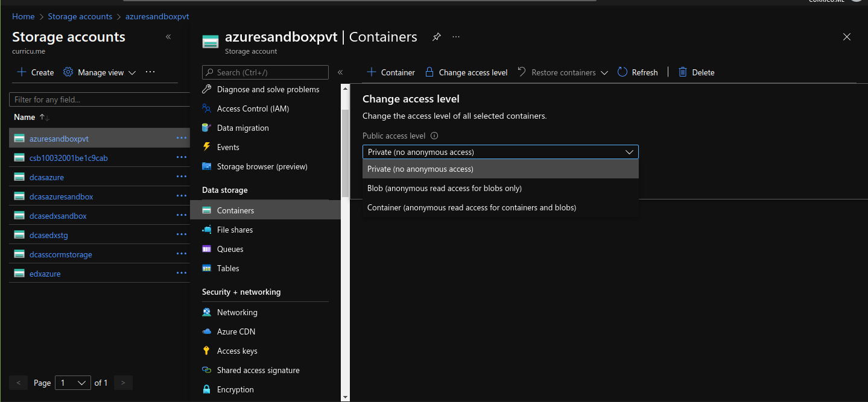Go to Storage accounts breadcrumb
The width and height of the screenshot is (868, 402).
pyautogui.click(x=80, y=16)
